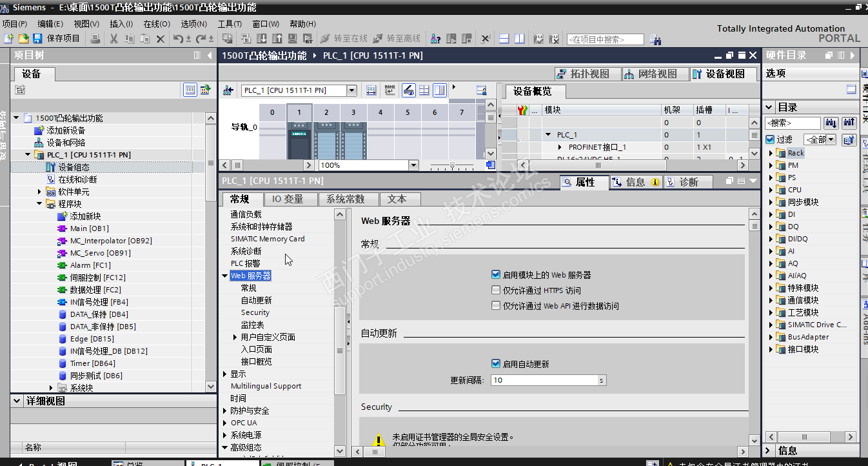This screenshot has width=868, height=466.
Task: Toggle 启用自动更新 checkbox
Action: [496, 363]
